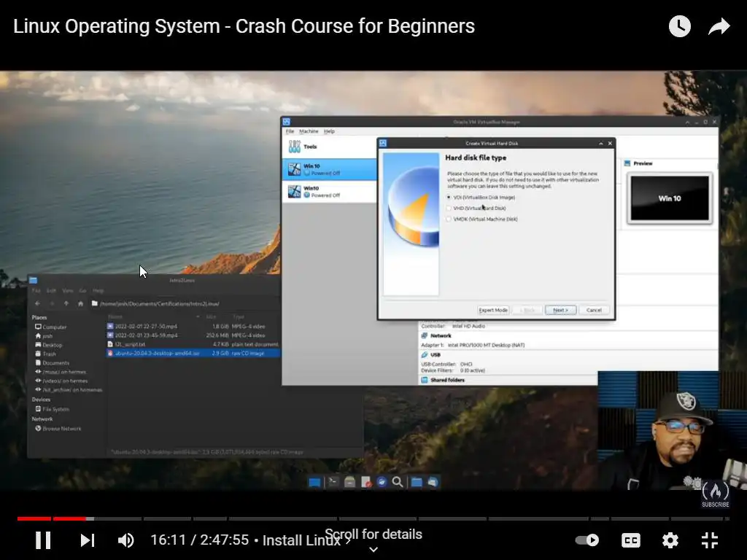Screen dimensions: 747x560
Task: Toggle the autoplay switch
Action: 587,540
